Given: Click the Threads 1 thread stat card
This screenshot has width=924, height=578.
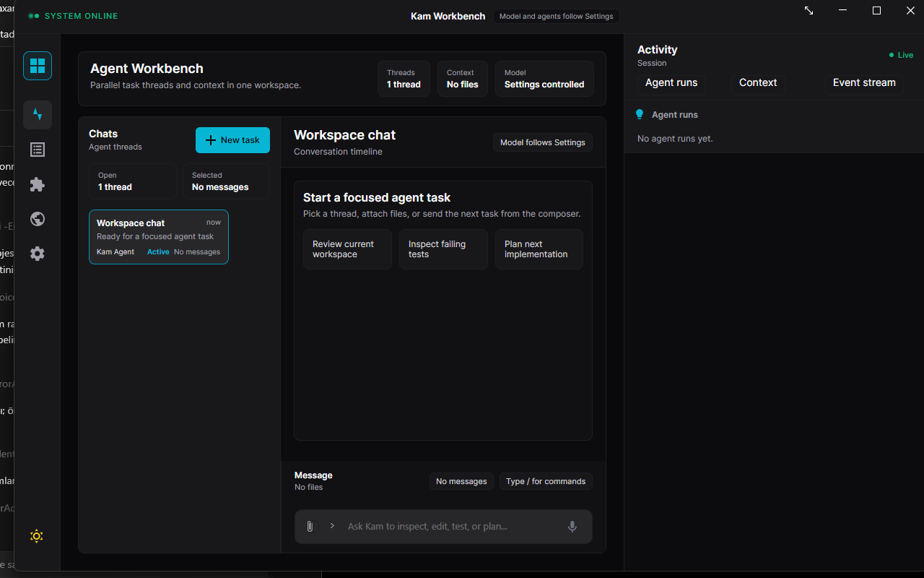Looking at the screenshot, I should pos(404,79).
